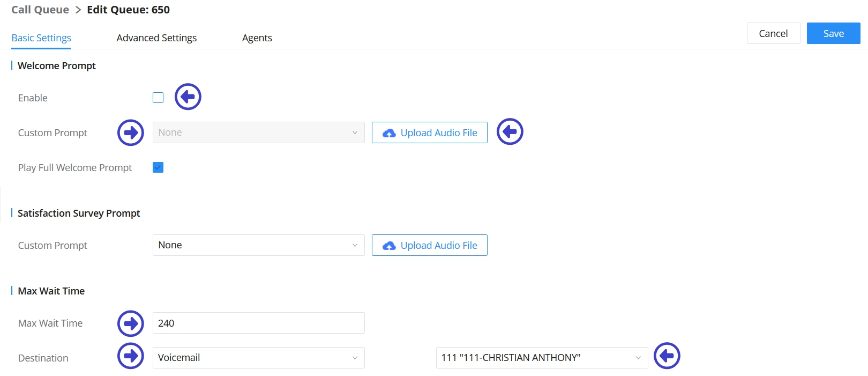This screenshot has width=868, height=376.
Task: Uncheck Play Full Welcome Prompt
Action: [x=158, y=167]
